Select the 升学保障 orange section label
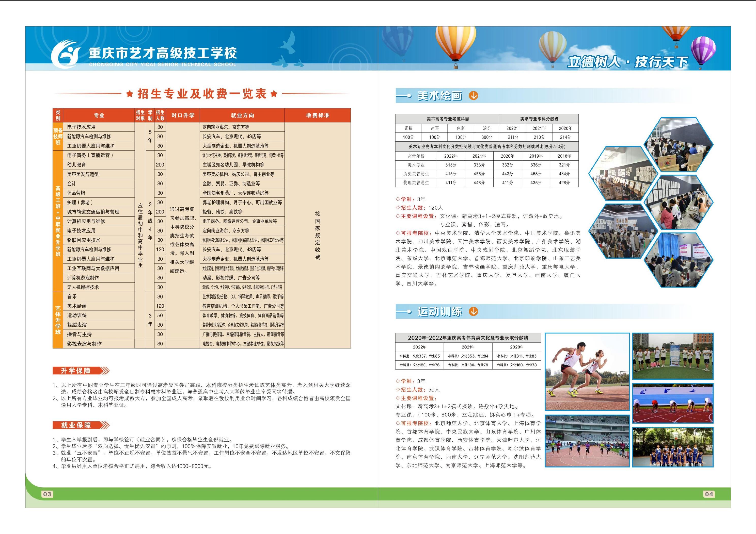 [x=76, y=371]
